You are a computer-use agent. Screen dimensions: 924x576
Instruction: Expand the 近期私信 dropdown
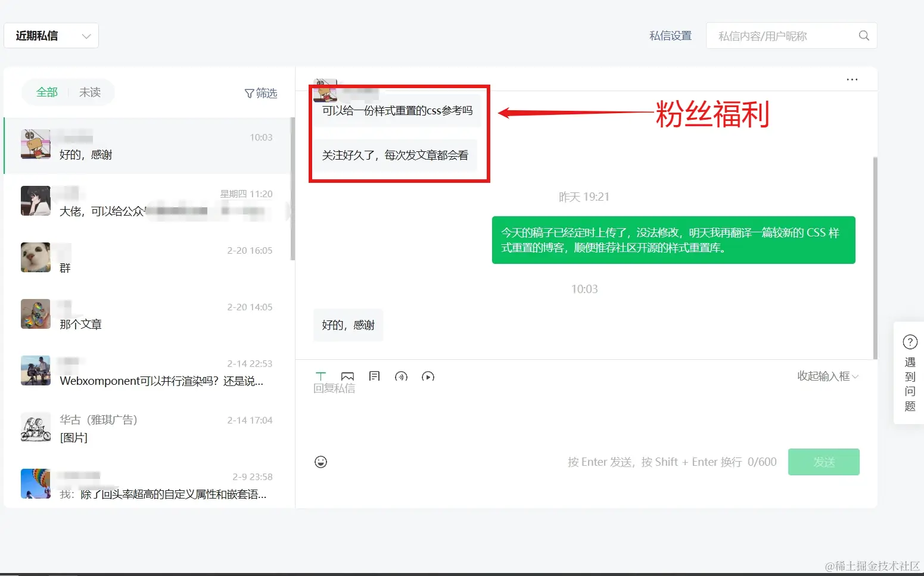(x=51, y=36)
